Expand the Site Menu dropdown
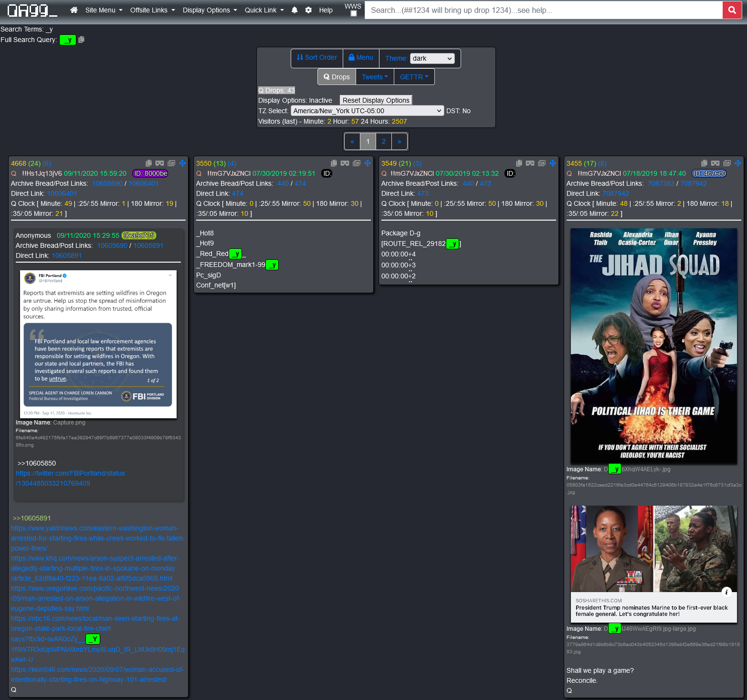 104,10
